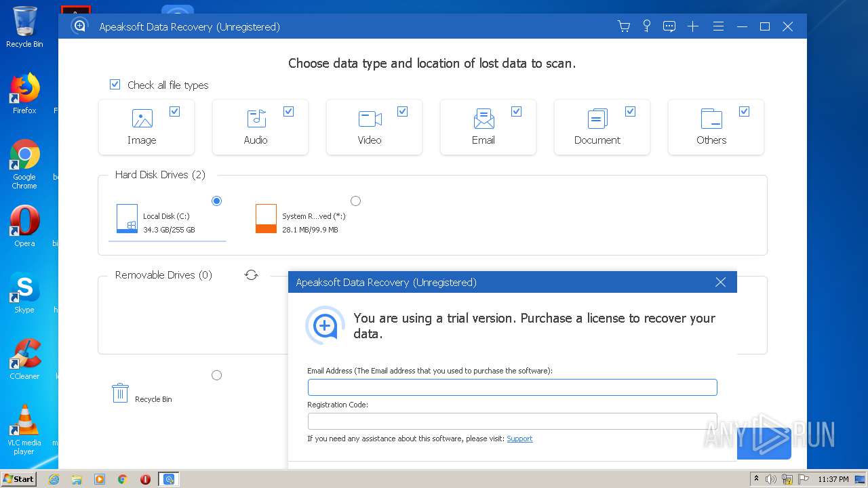Open the feedback chat icon in title bar
The height and width of the screenshot is (488, 868).
point(669,26)
